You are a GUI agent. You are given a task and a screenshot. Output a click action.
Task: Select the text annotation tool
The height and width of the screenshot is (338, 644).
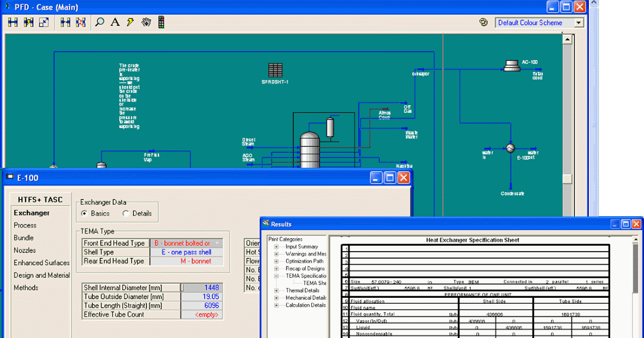tap(114, 23)
